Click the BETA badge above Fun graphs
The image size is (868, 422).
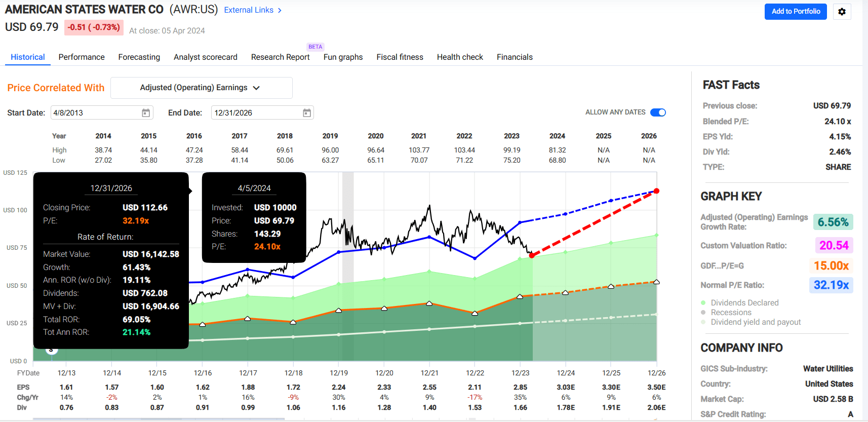coord(315,47)
